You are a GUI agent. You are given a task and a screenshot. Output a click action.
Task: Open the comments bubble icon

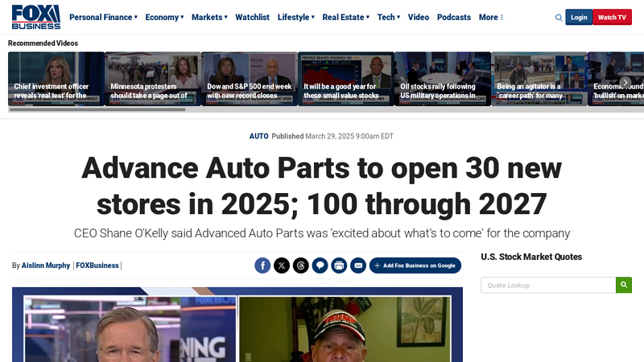tap(320, 265)
